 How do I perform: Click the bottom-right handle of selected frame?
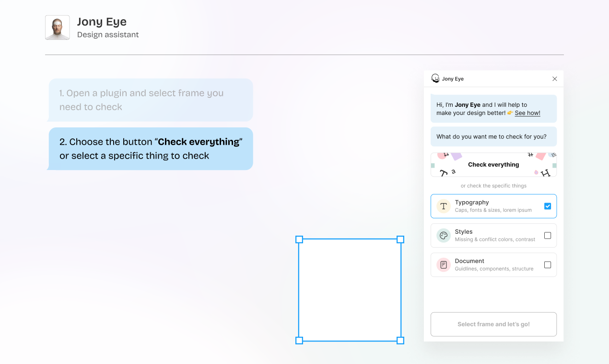(x=400, y=341)
